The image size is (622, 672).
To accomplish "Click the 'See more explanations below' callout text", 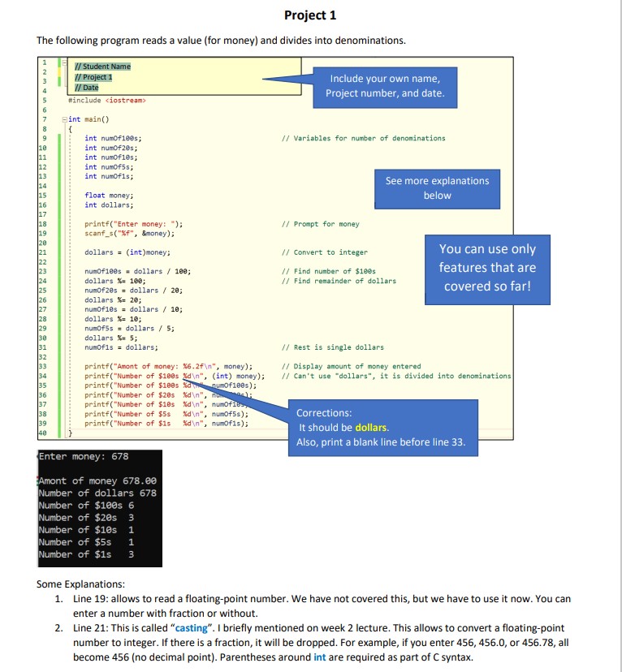I will pos(437,188).
